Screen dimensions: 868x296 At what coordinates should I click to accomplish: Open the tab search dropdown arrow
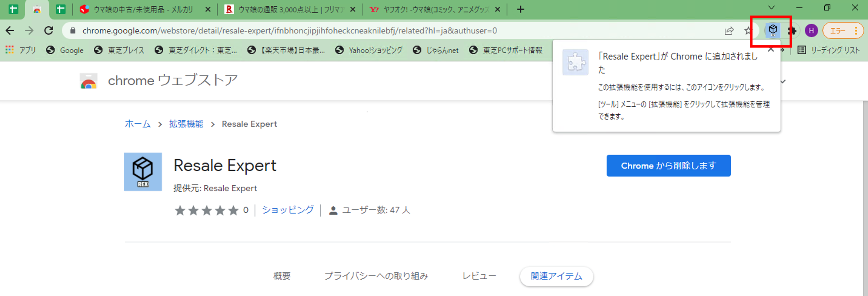point(772,7)
